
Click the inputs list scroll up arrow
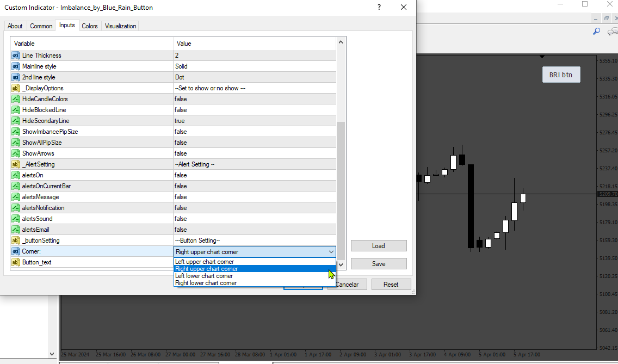(x=341, y=42)
